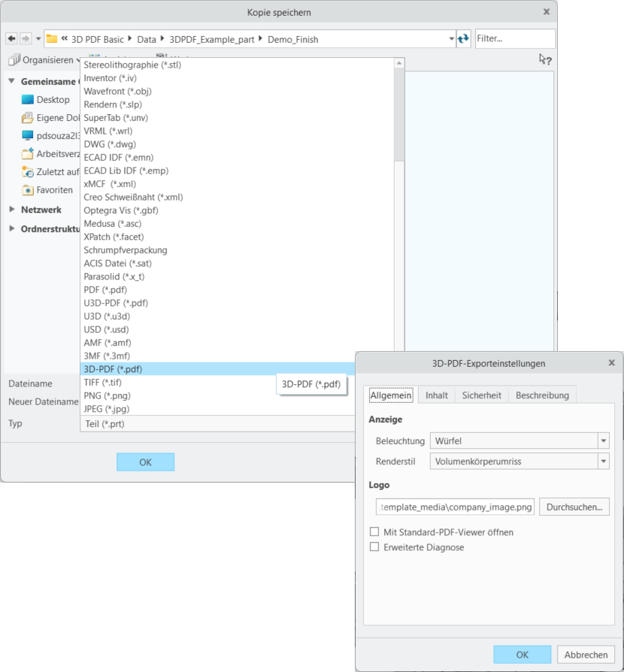
Task: Click the context help cursor icon
Action: pyautogui.click(x=545, y=59)
